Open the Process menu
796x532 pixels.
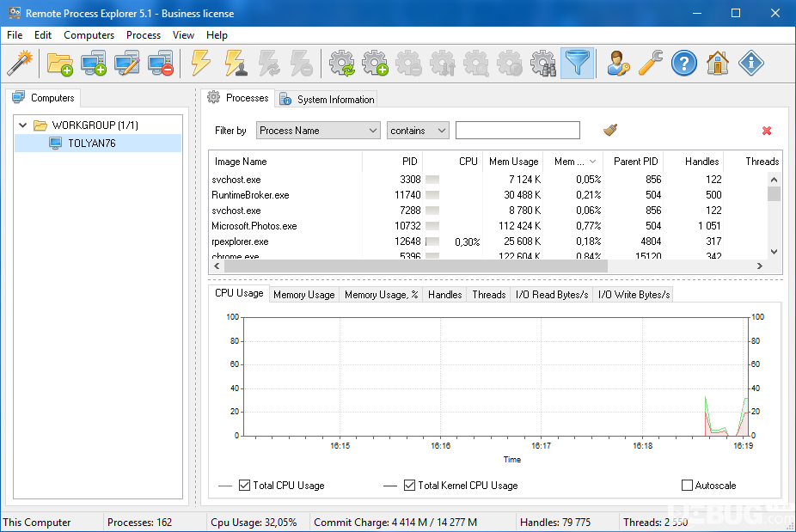tap(144, 35)
